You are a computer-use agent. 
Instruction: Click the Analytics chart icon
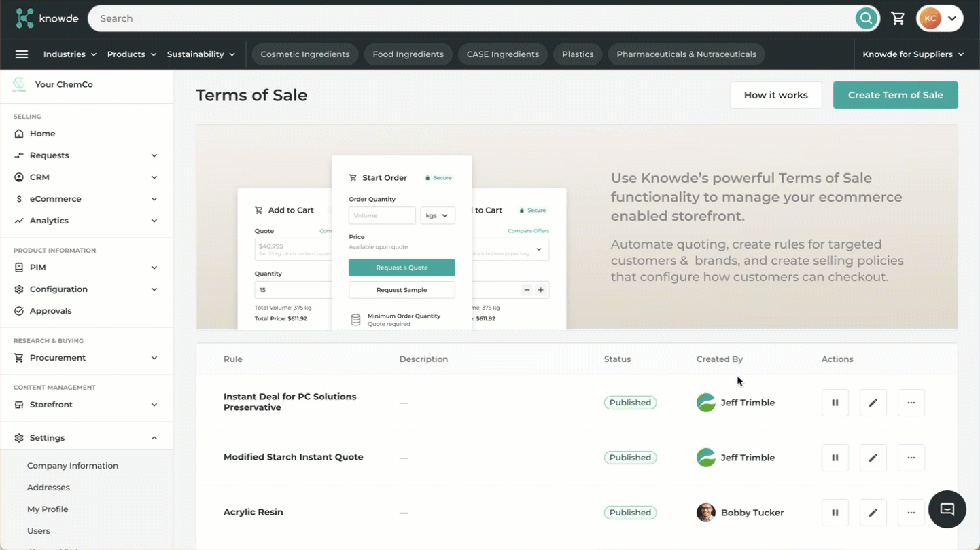pos(19,221)
